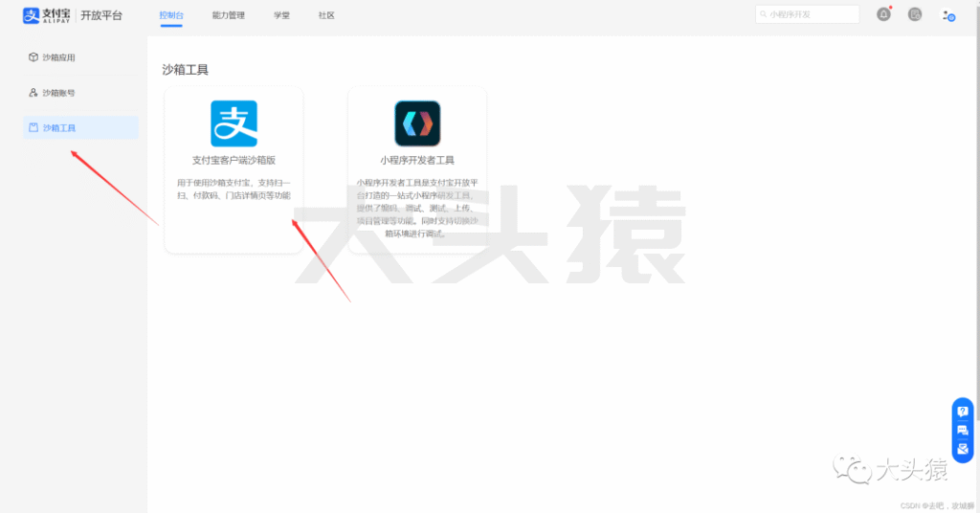Click the search magnifier icon

pos(763,14)
